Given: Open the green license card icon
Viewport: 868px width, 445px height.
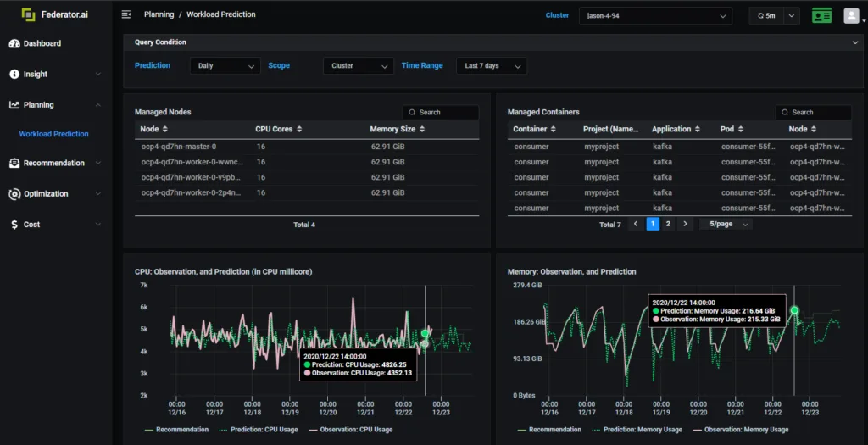Looking at the screenshot, I should (x=821, y=15).
